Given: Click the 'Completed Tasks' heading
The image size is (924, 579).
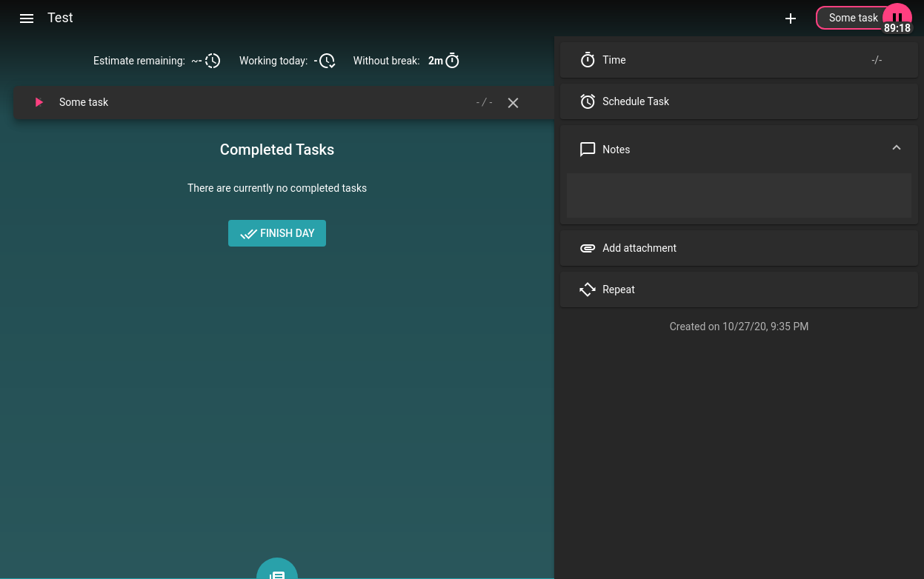Looking at the screenshot, I should [x=277, y=150].
